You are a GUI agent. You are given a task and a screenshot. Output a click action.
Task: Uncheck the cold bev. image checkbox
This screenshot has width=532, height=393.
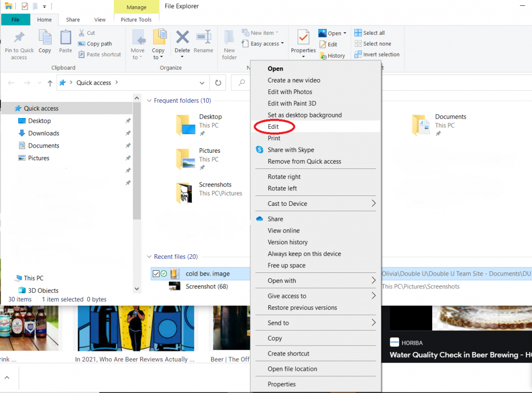point(156,274)
